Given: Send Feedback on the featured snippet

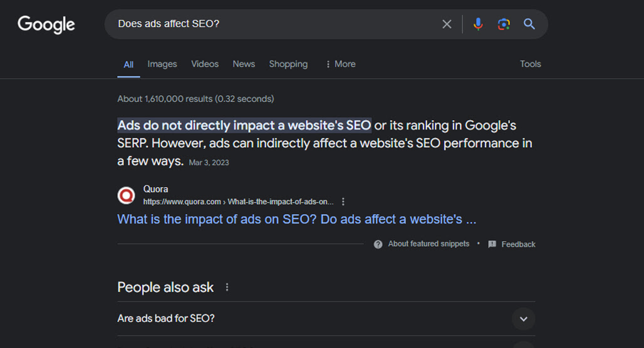Looking at the screenshot, I should click(x=518, y=244).
